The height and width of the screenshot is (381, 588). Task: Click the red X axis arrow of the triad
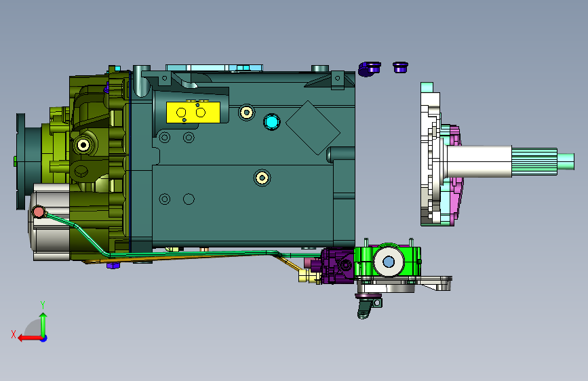(x=30, y=338)
